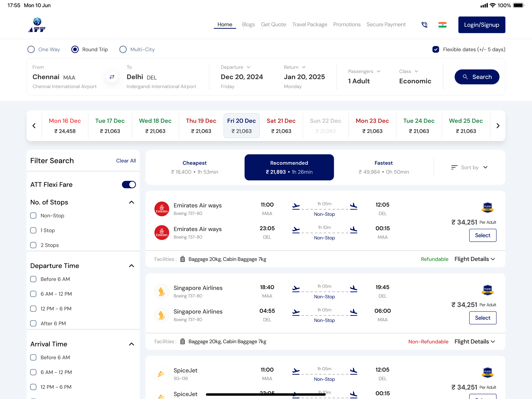Expand Flight Details on Emirates card
Image resolution: width=532 pixels, height=399 pixels.
point(475,259)
